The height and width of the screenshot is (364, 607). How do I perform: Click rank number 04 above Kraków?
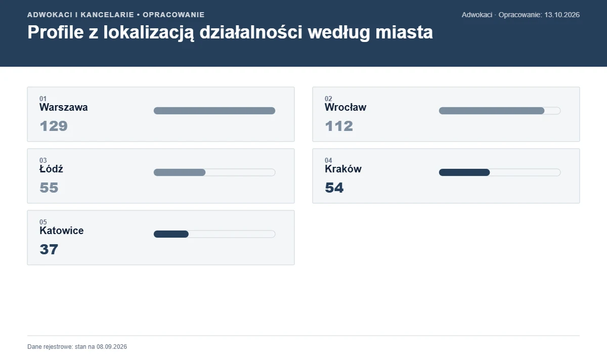tap(328, 160)
